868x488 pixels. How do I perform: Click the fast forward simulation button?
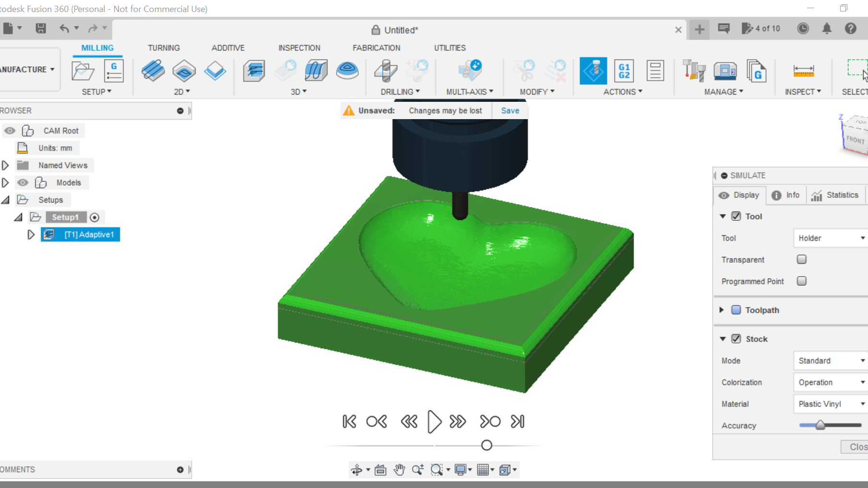click(x=458, y=422)
